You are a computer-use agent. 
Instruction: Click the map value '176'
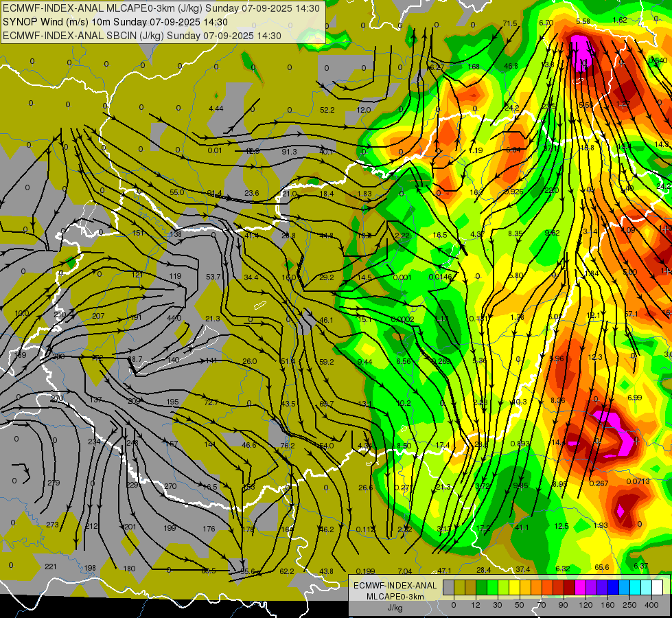coord(209,529)
